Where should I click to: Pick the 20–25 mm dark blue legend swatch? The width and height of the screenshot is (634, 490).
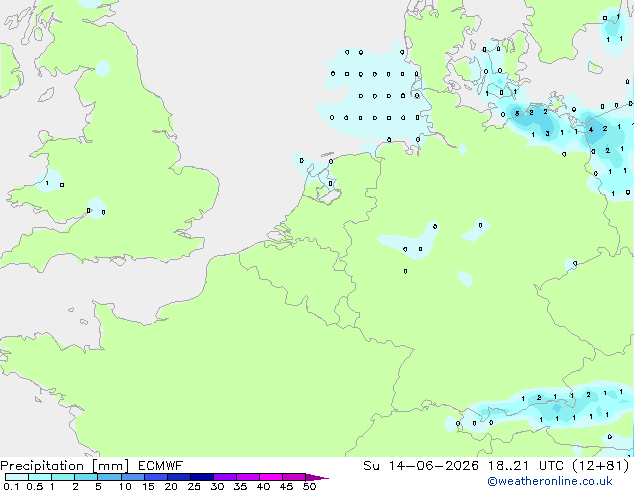pos(179,477)
